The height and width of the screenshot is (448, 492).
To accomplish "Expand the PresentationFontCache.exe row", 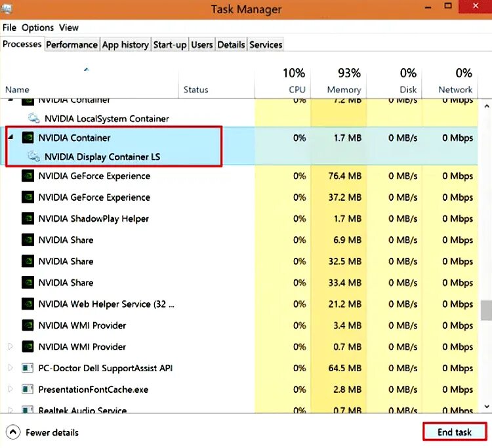I will pyautogui.click(x=10, y=389).
